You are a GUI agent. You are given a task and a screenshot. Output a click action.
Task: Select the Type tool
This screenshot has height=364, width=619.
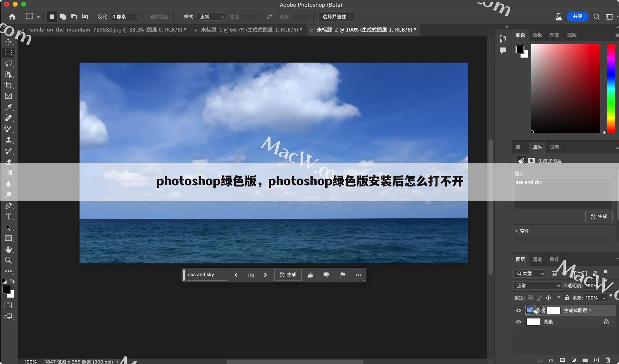(x=8, y=216)
